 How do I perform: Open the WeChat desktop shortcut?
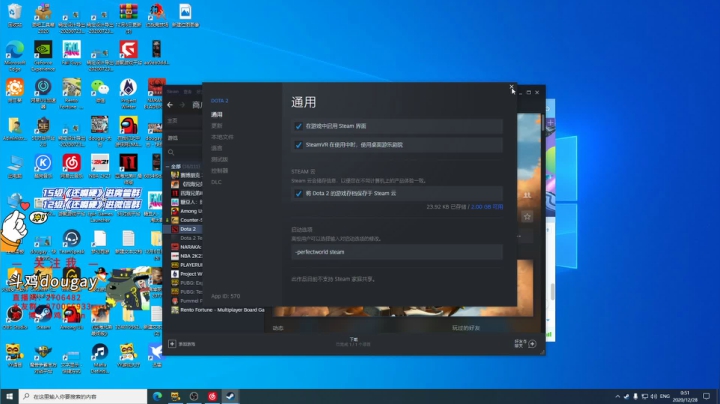point(100,90)
